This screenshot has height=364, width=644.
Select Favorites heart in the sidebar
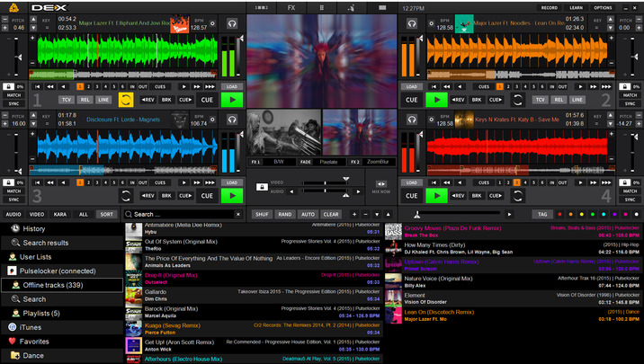coord(12,342)
